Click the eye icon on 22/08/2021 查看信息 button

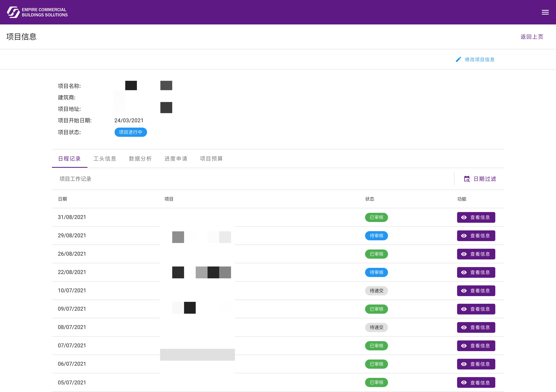[x=464, y=272]
